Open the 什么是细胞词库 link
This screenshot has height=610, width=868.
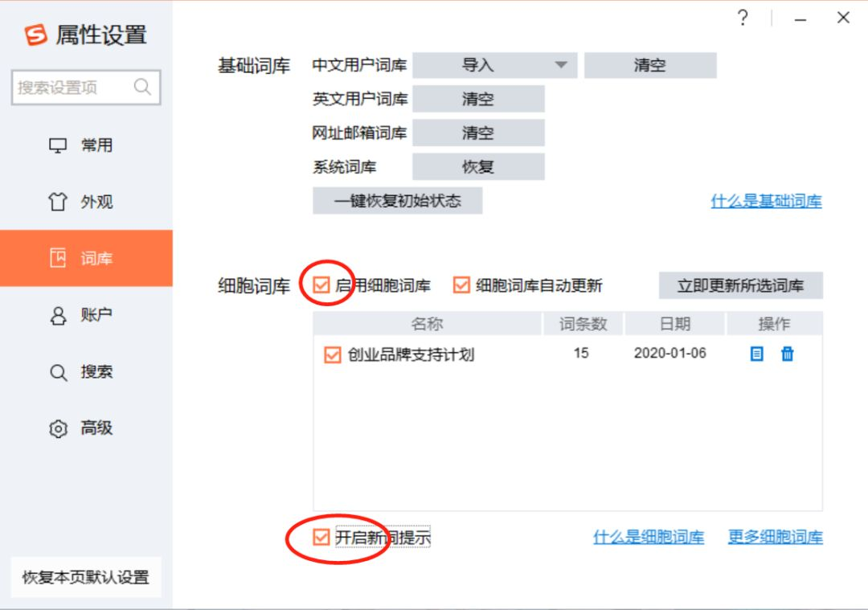coord(649,537)
